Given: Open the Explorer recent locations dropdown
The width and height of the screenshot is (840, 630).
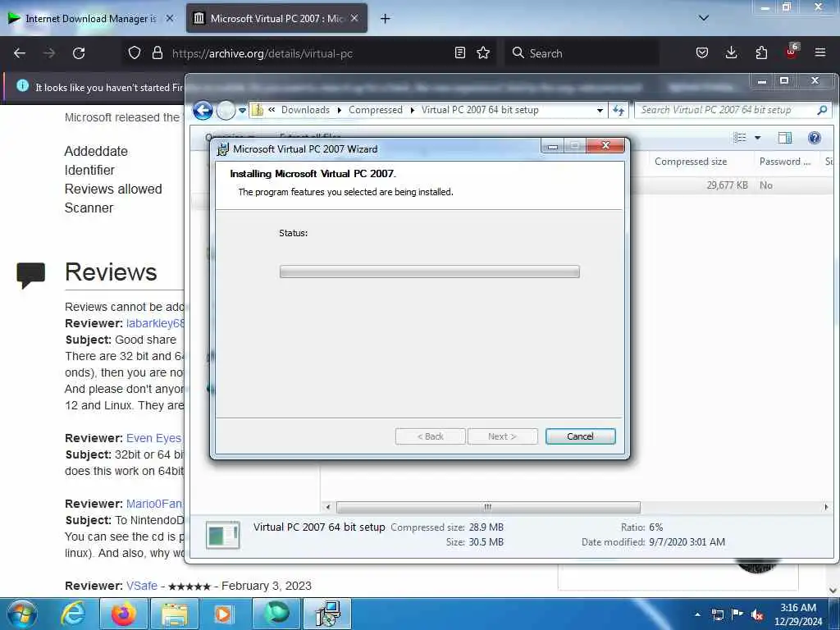Looking at the screenshot, I should [x=242, y=111].
